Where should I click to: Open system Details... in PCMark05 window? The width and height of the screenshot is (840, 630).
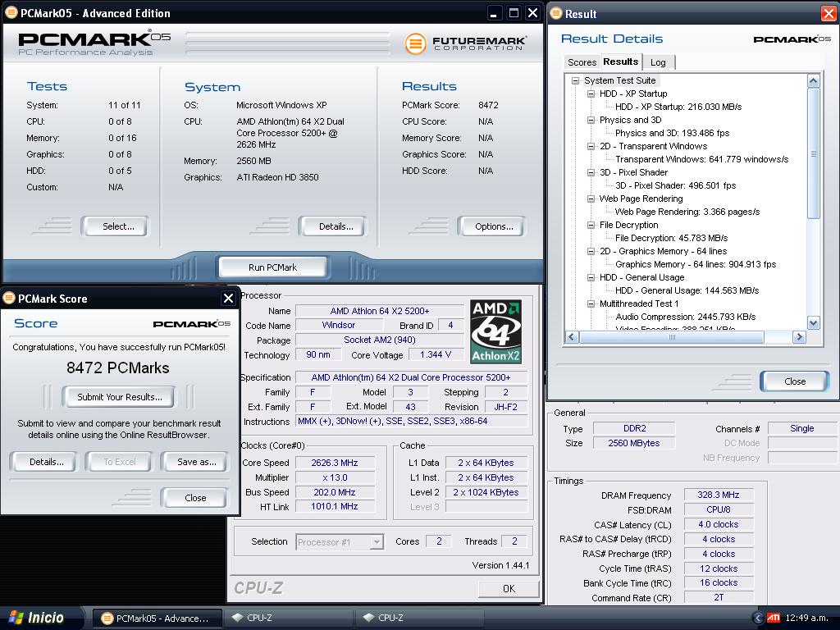[333, 226]
